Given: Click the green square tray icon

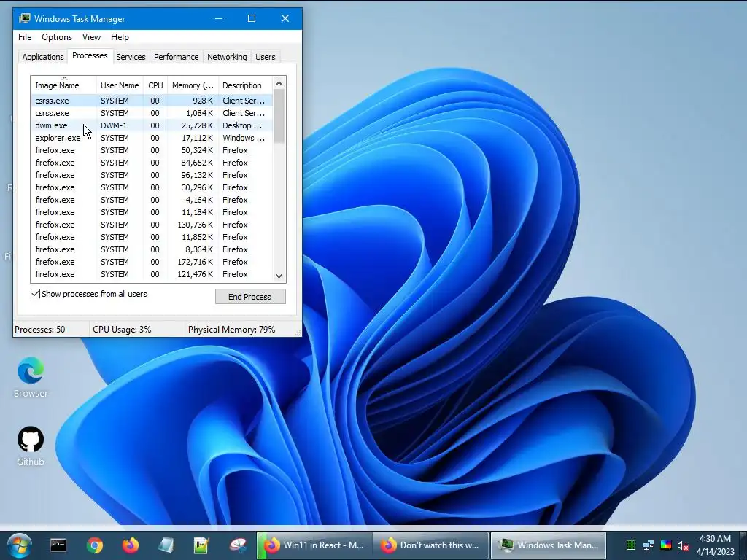Looking at the screenshot, I should pyautogui.click(x=631, y=545).
